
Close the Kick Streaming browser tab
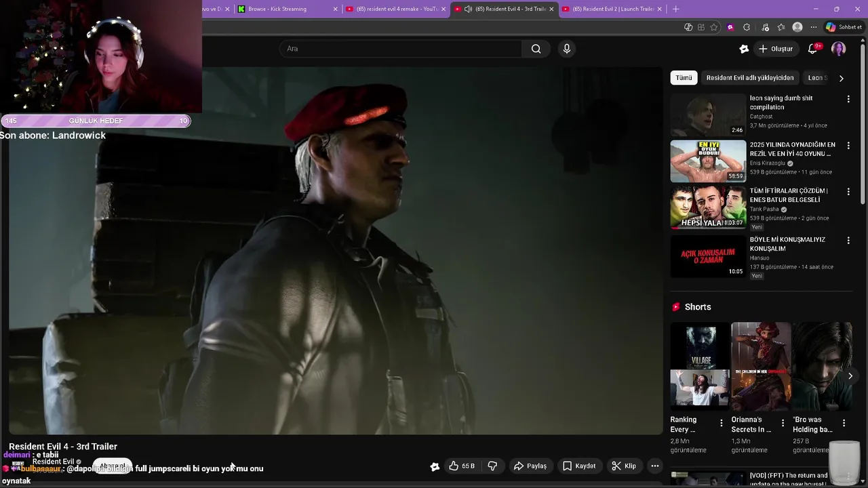(335, 9)
